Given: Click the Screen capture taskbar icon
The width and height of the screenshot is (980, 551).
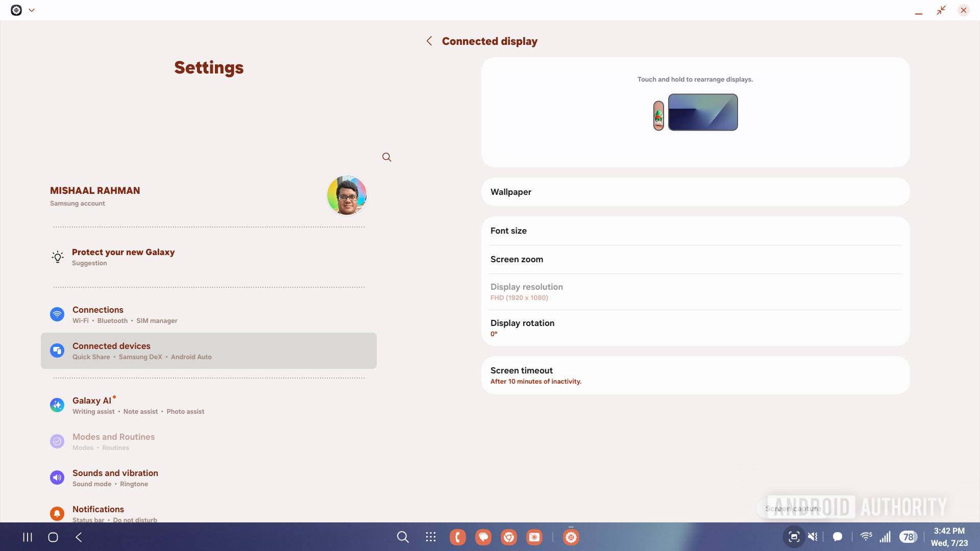Looking at the screenshot, I should [x=794, y=537].
